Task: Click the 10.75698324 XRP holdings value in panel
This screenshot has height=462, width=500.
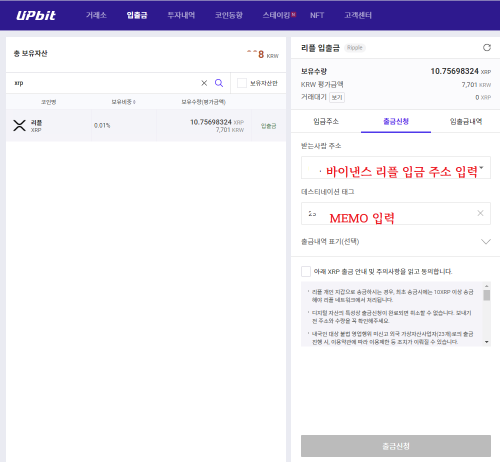Action: click(x=460, y=71)
